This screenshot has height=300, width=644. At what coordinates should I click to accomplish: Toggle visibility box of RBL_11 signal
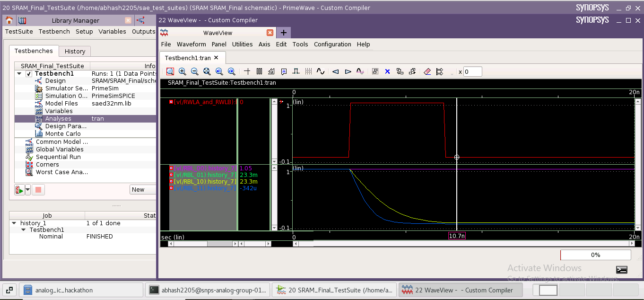[x=171, y=188]
